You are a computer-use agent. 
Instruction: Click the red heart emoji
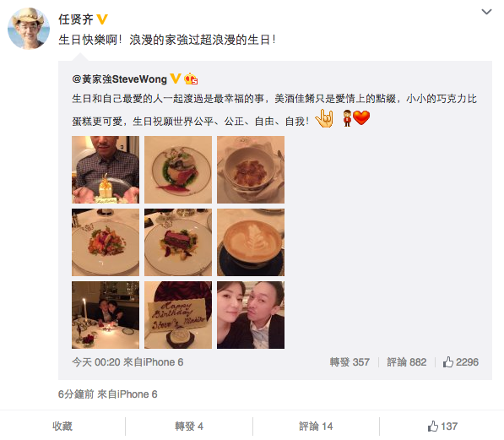361,117
